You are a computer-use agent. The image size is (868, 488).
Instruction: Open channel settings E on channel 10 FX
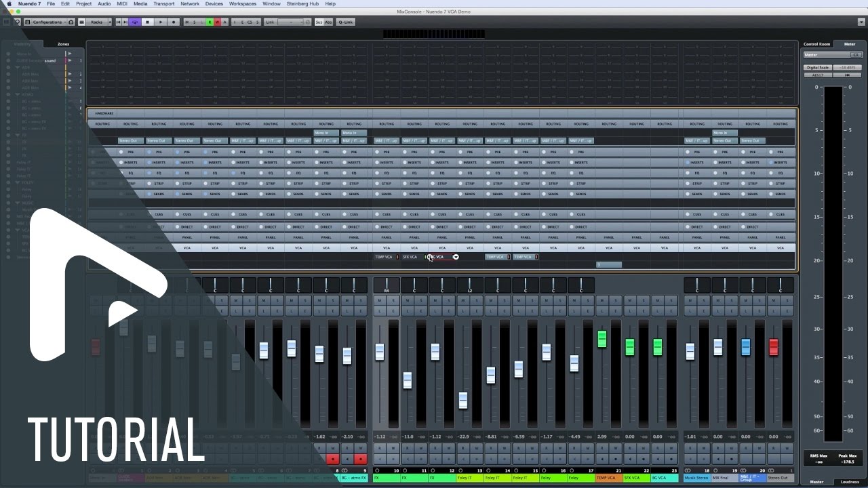click(x=393, y=311)
